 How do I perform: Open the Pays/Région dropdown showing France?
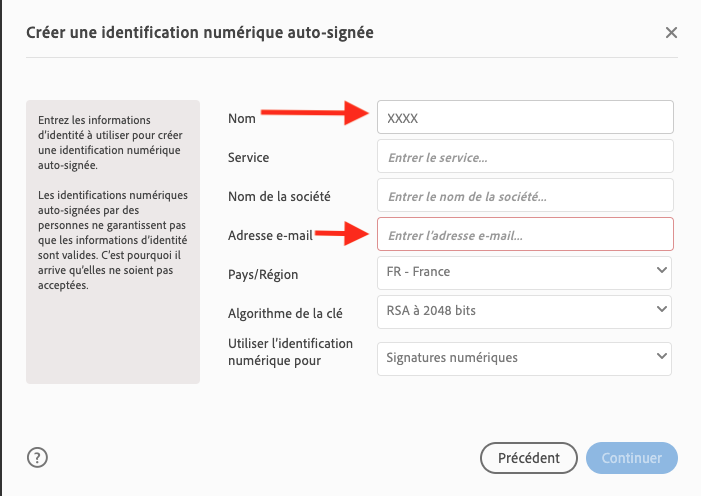pos(524,271)
